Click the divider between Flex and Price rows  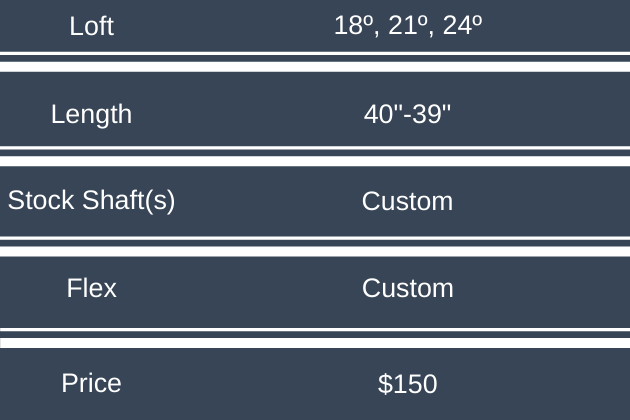315,337
